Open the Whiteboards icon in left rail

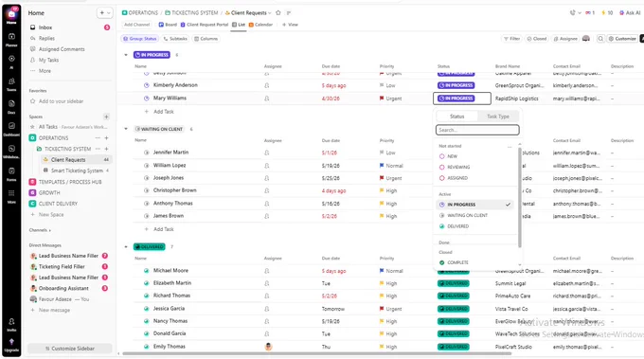[11, 149]
